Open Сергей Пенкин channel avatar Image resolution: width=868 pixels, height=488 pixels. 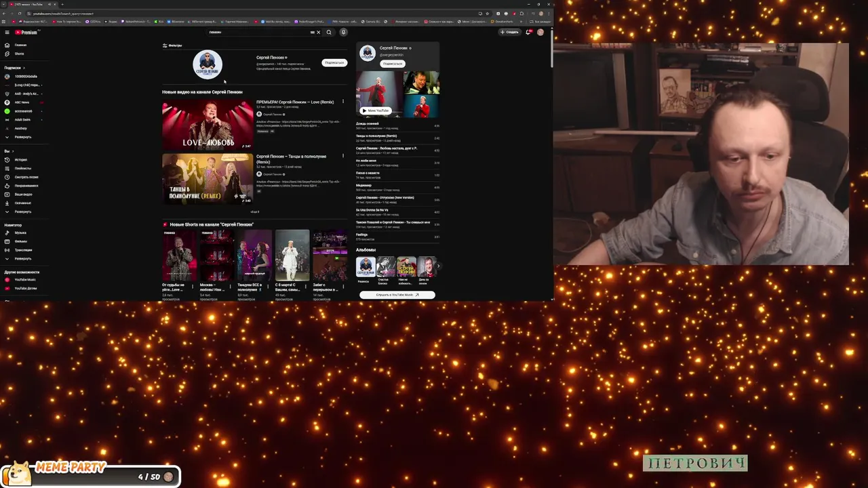[x=208, y=64]
